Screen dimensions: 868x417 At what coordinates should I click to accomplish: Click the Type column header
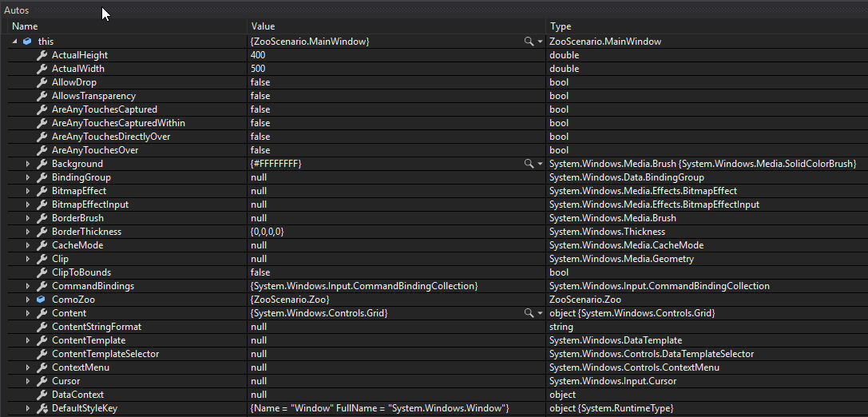click(x=561, y=26)
